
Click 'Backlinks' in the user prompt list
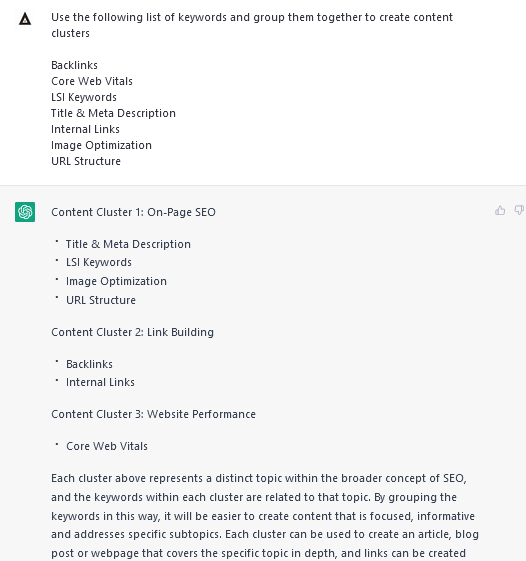pyautogui.click(x=74, y=65)
